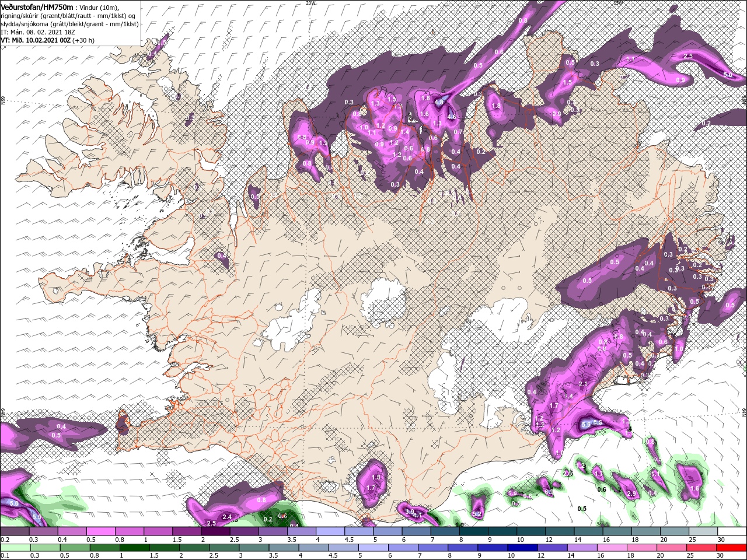Click the '20W' longitude label
Viewport: 747px width, 560px height.
click(310, 2)
